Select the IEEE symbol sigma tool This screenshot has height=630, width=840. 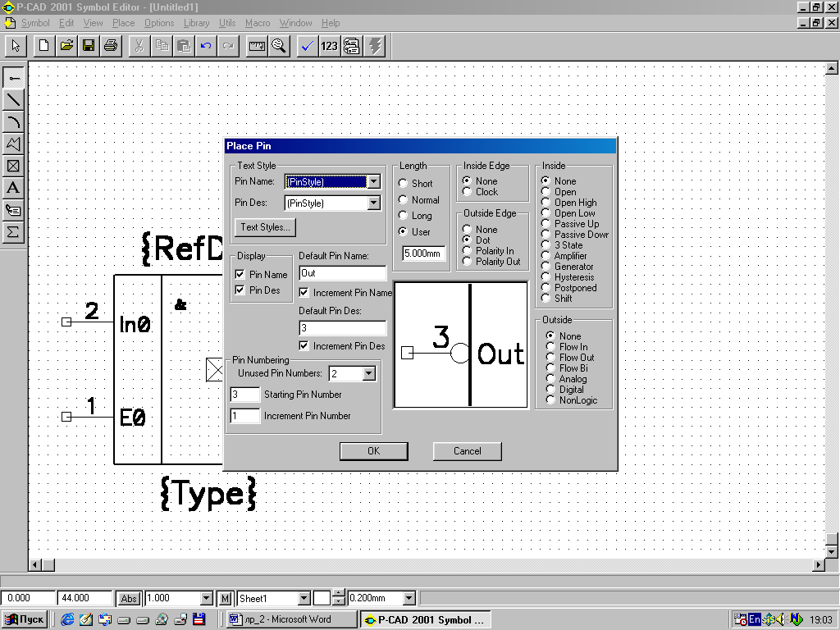click(13, 232)
